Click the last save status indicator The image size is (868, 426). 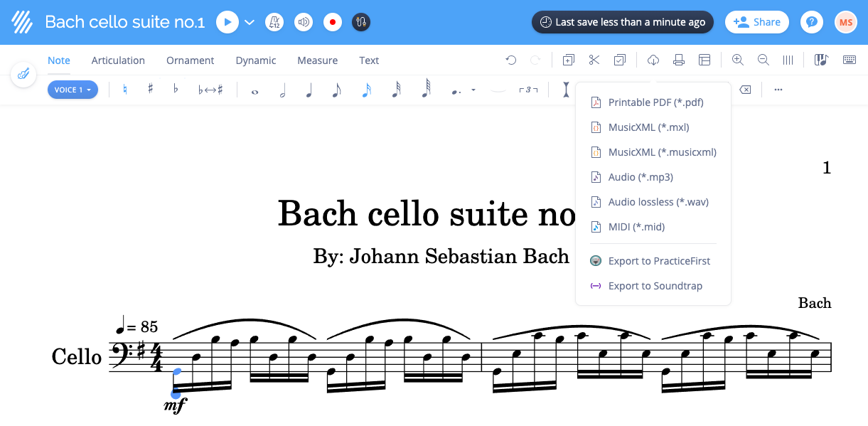coord(623,22)
